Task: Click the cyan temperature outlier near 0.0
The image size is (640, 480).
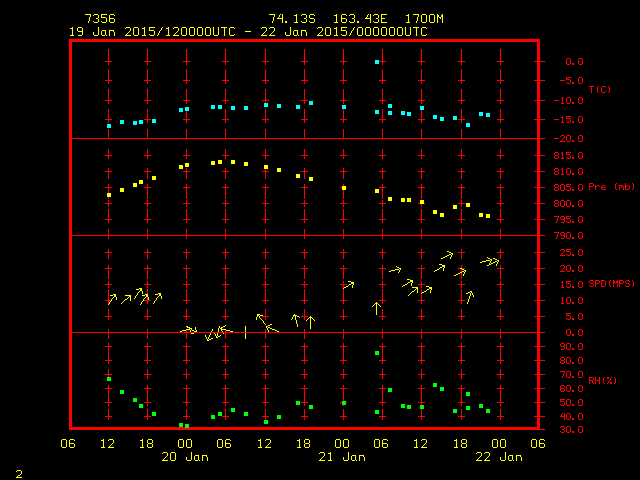Action: (x=377, y=62)
